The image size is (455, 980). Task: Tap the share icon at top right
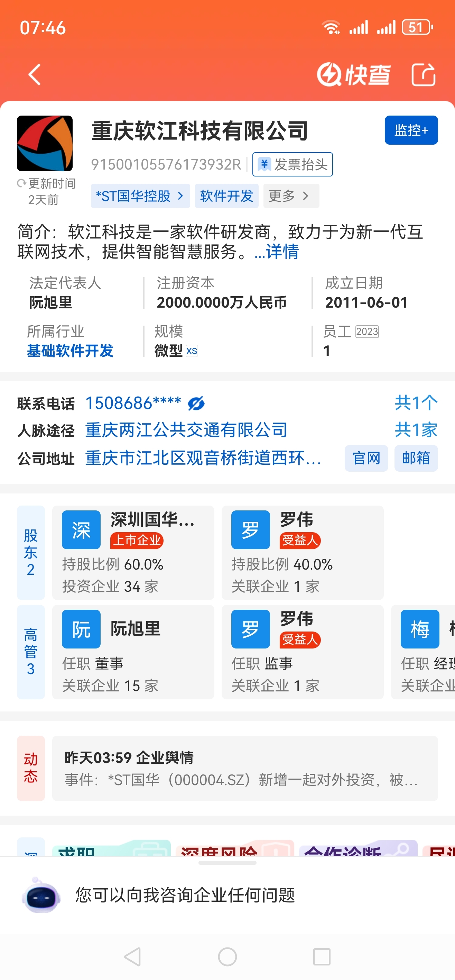[424, 74]
